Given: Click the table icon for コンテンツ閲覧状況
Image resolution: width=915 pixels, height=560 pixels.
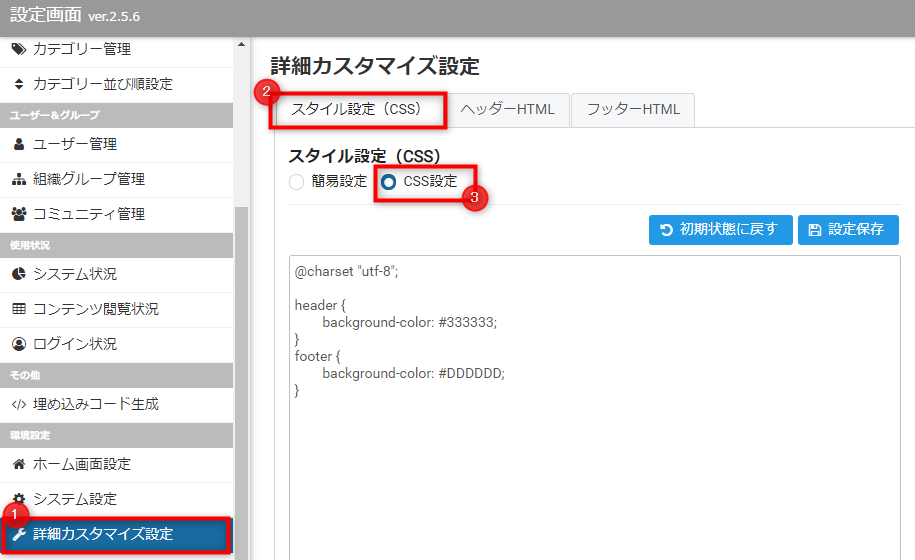Looking at the screenshot, I should 19,309.
